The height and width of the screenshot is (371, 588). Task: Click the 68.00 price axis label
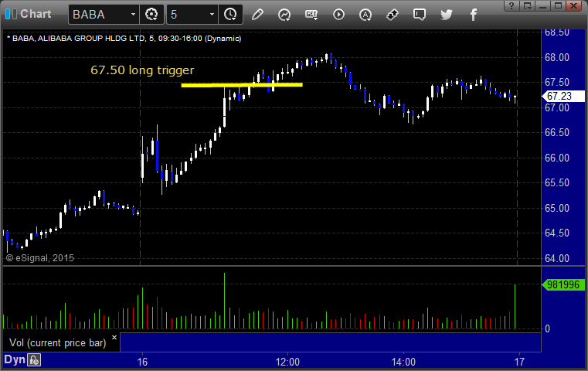click(557, 57)
